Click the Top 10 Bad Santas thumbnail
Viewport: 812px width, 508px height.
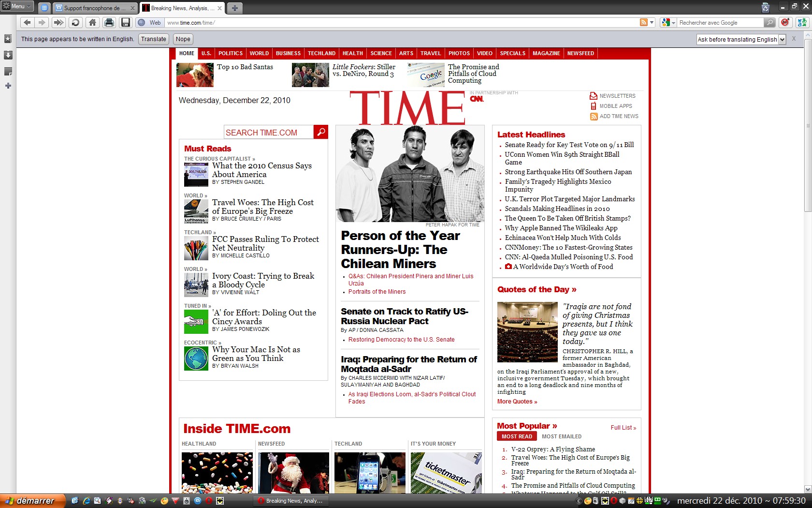point(195,75)
